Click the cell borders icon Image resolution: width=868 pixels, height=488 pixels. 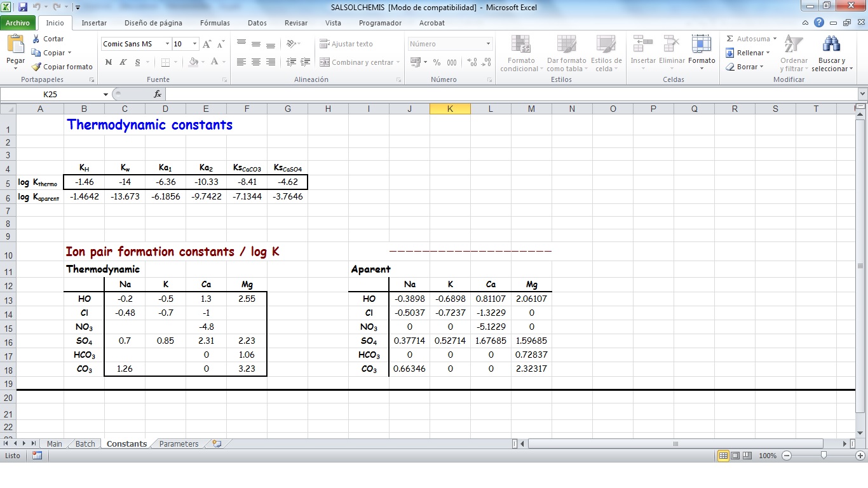point(165,62)
